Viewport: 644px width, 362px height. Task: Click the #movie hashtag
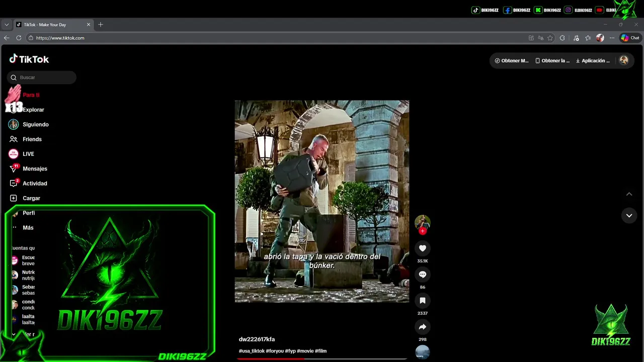(305, 351)
